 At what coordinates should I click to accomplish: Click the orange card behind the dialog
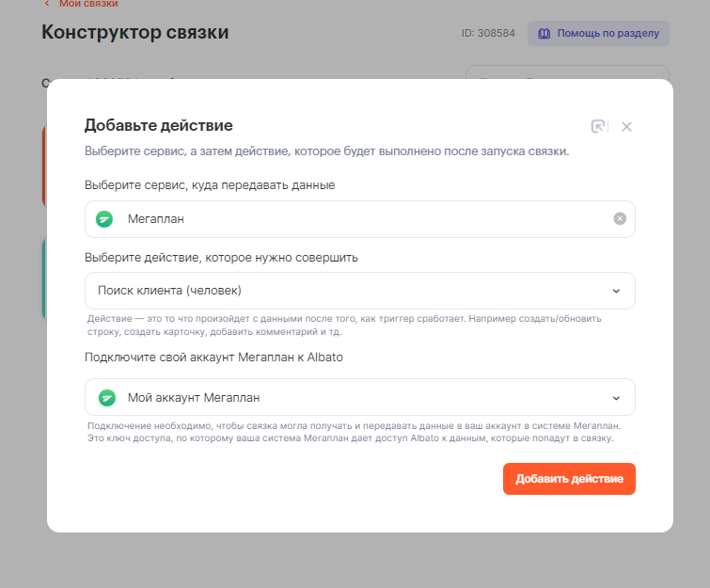(x=44, y=165)
